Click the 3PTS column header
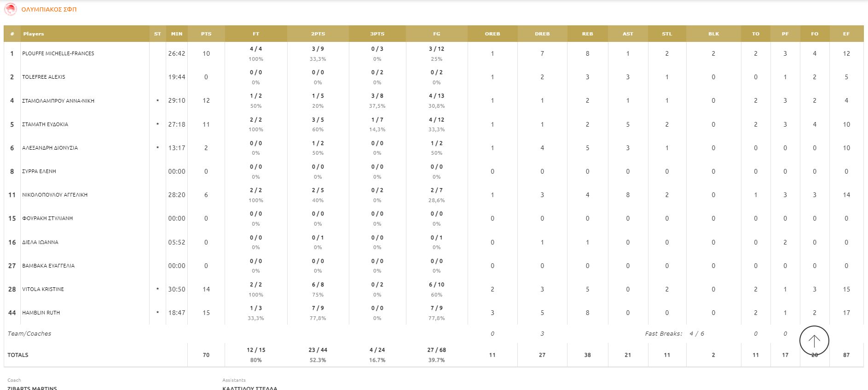The width and height of the screenshot is (868, 390). click(377, 34)
